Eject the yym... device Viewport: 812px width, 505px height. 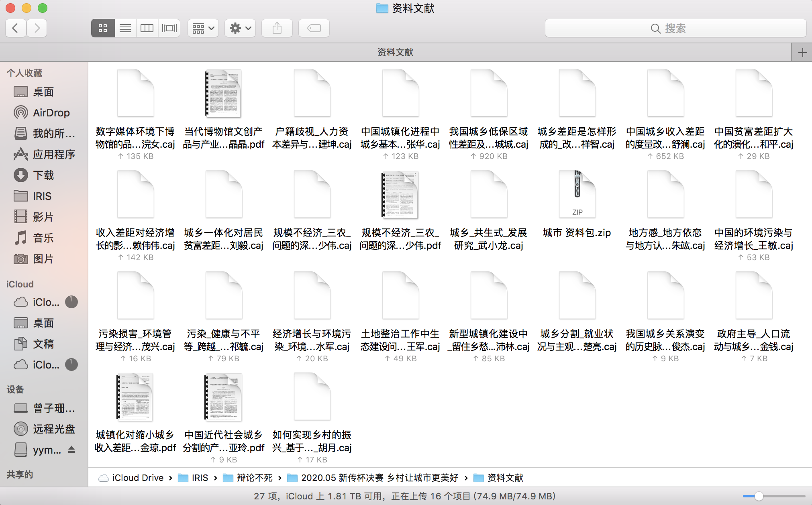coord(71,450)
